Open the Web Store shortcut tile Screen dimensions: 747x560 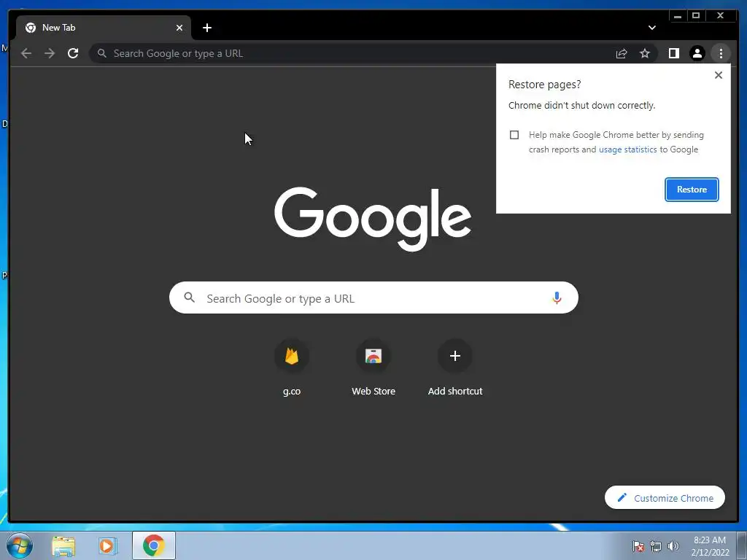[x=373, y=368]
